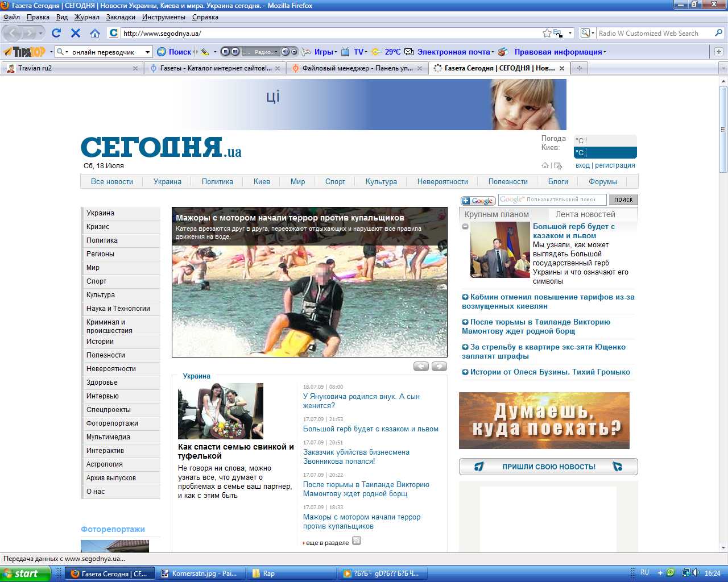Switch to the Лента новостей tab
The image size is (728, 582).
coord(585,214)
